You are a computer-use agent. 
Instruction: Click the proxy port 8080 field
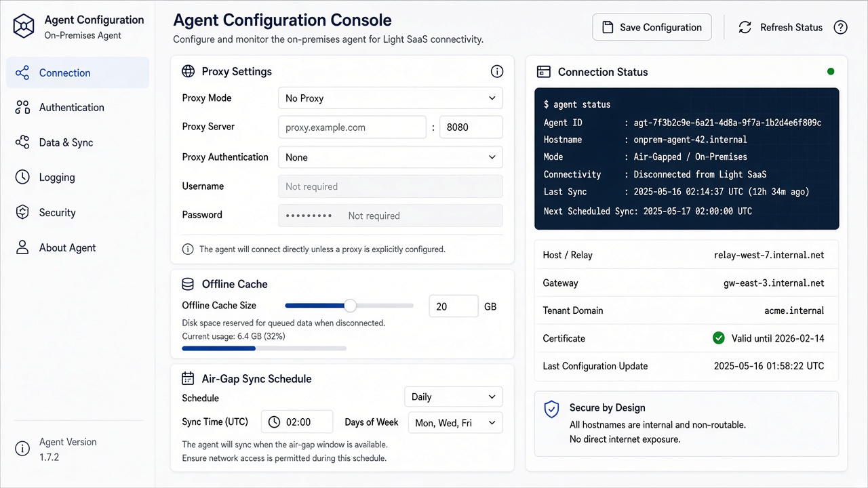(x=471, y=127)
